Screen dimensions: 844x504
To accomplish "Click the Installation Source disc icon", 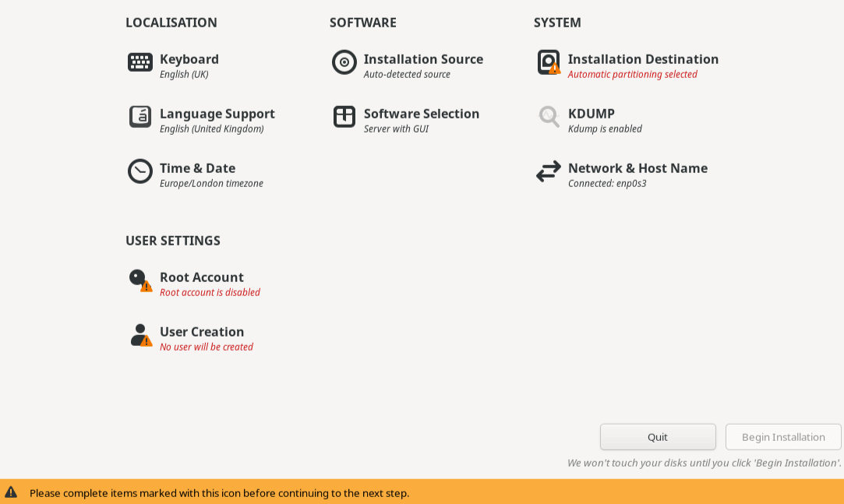I will (344, 62).
